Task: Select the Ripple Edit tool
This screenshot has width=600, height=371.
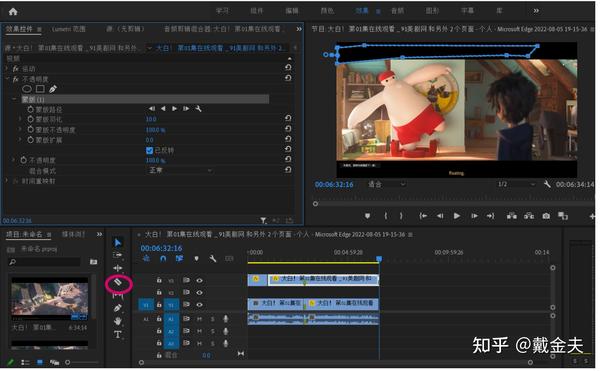Action: (118, 268)
